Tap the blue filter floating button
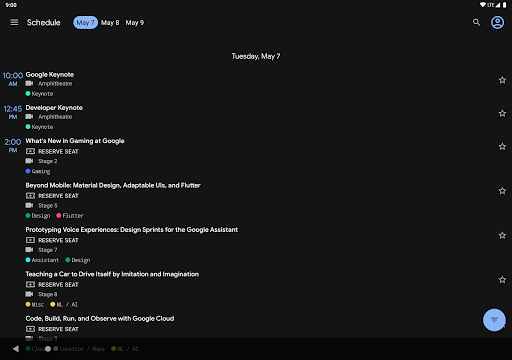 494,320
